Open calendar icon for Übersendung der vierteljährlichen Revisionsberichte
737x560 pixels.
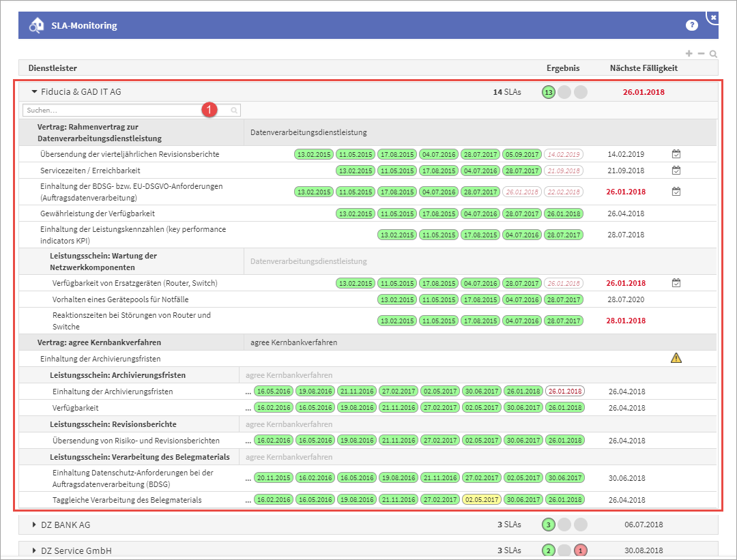(x=676, y=154)
